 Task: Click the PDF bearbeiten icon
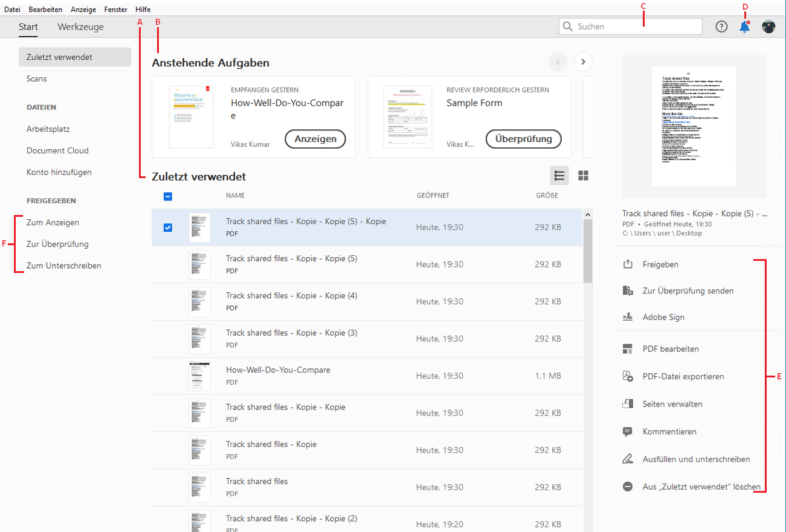(628, 349)
